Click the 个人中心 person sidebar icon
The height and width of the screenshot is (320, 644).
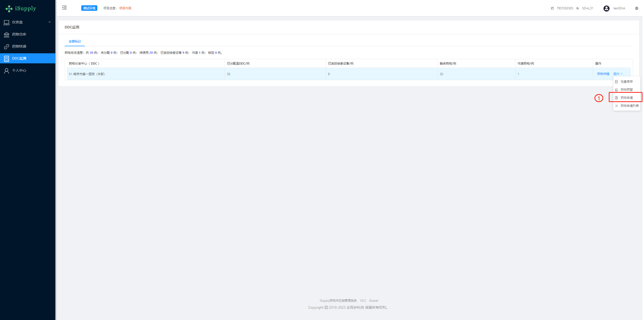(x=7, y=71)
